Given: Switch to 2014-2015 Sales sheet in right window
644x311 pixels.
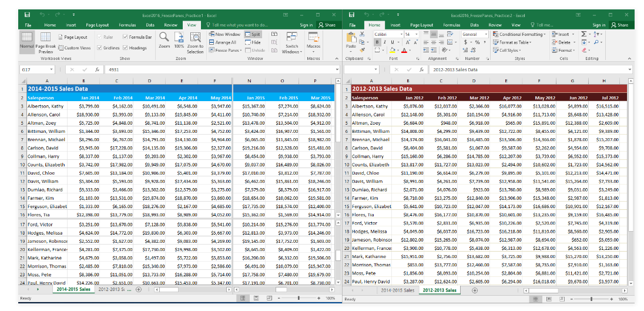Looking at the screenshot, I should tap(397, 290).
